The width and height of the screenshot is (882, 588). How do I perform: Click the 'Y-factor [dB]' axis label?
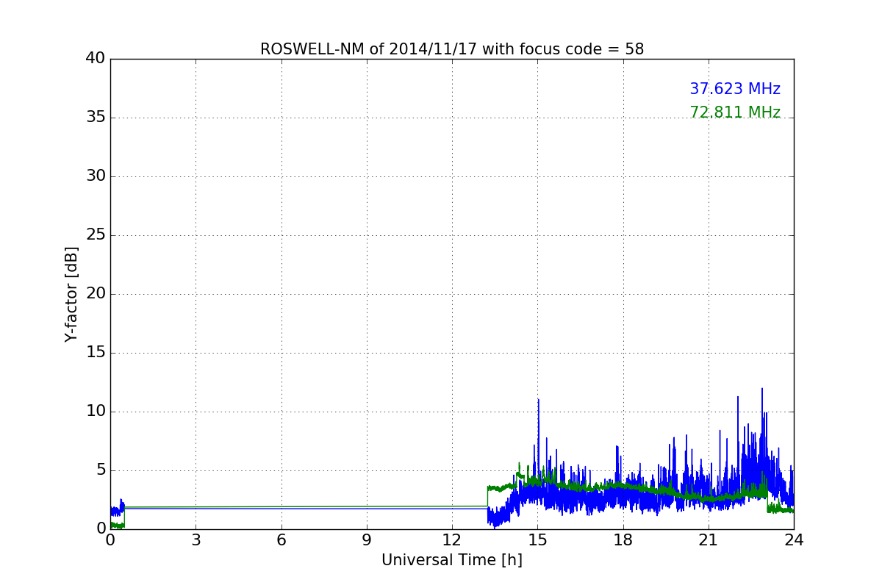click(71, 294)
